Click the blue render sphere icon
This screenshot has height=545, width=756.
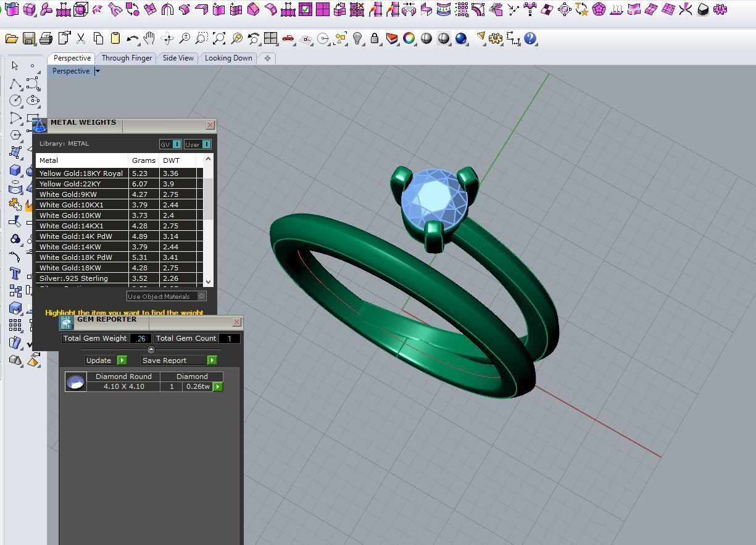460,39
